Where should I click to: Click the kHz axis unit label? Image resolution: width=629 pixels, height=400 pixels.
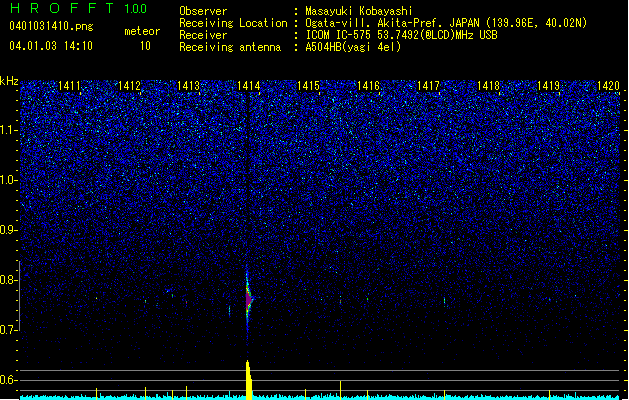pyautogui.click(x=9, y=81)
